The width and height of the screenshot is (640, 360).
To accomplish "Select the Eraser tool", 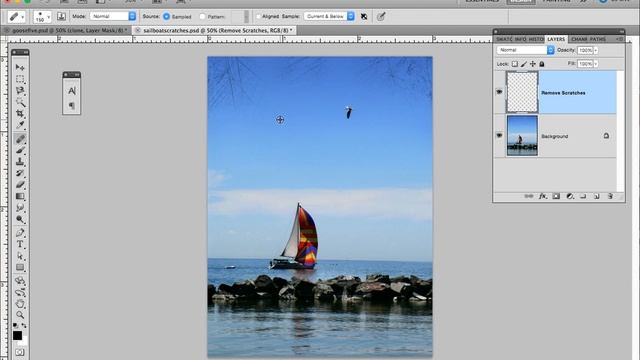I will pos(20,184).
